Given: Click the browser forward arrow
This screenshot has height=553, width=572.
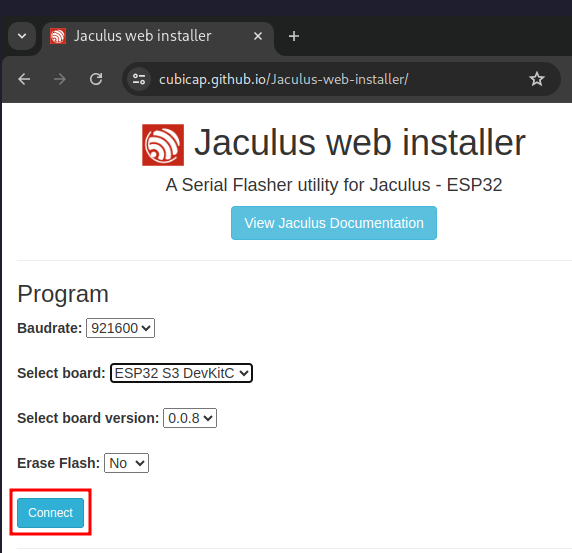Looking at the screenshot, I should click(x=59, y=79).
